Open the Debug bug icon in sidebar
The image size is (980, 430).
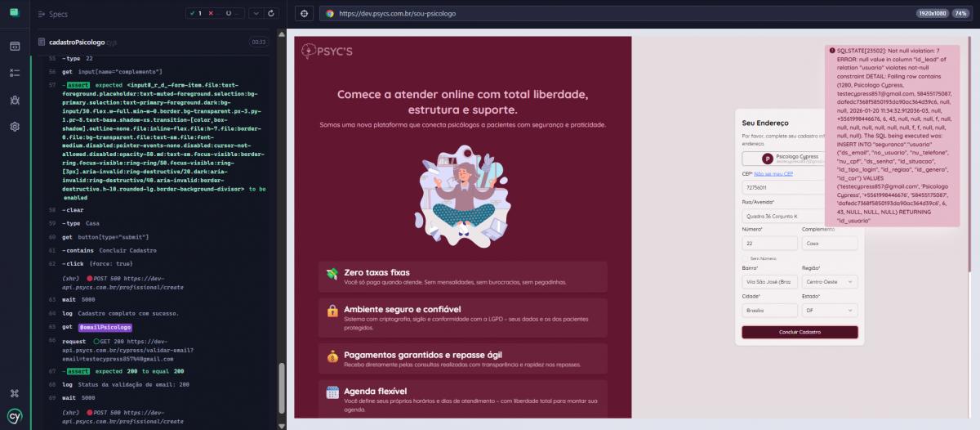15,100
